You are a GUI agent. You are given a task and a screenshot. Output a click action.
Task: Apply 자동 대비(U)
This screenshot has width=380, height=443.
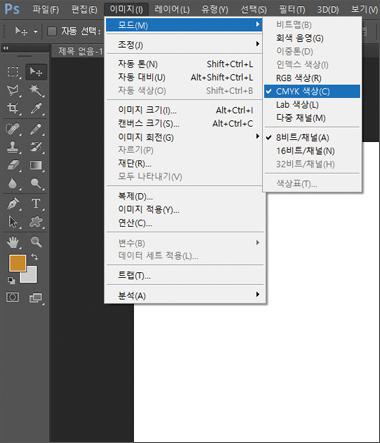(x=184, y=77)
